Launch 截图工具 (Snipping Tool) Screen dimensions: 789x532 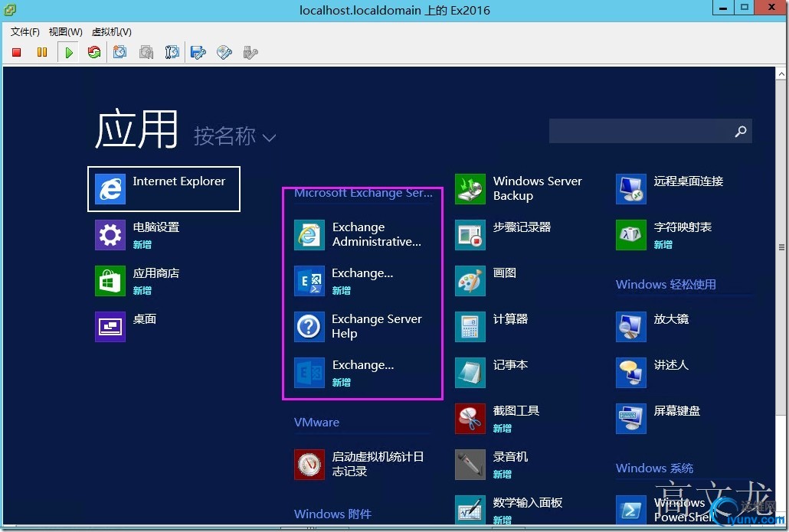(498, 419)
